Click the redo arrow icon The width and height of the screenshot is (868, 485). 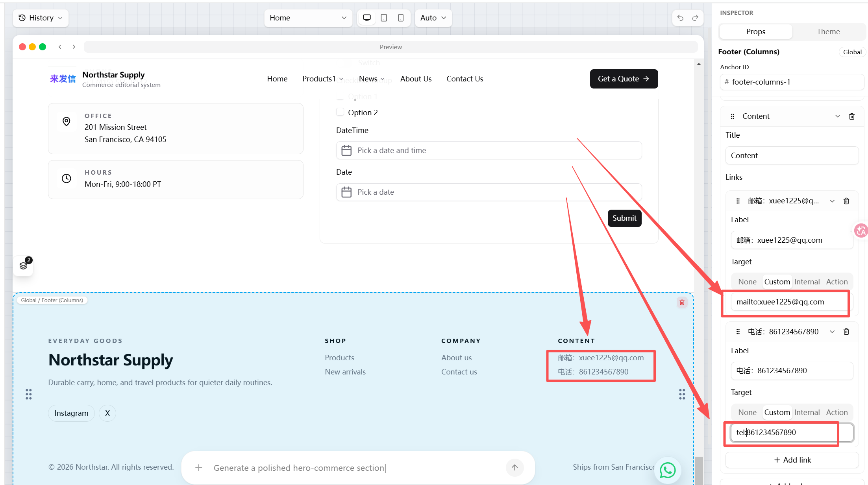pyautogui.click(x=695, y=18)
